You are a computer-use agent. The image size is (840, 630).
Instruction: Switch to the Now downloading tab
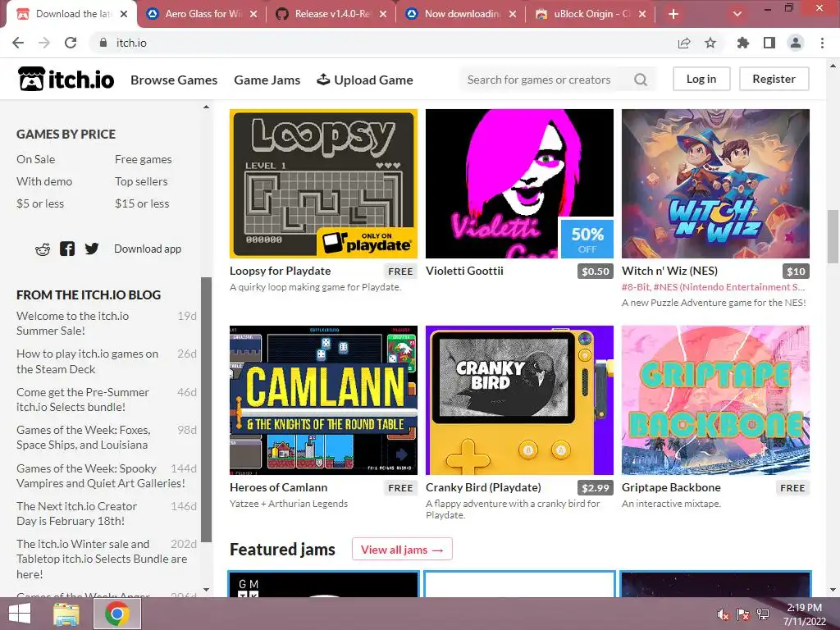coord(461,14)
